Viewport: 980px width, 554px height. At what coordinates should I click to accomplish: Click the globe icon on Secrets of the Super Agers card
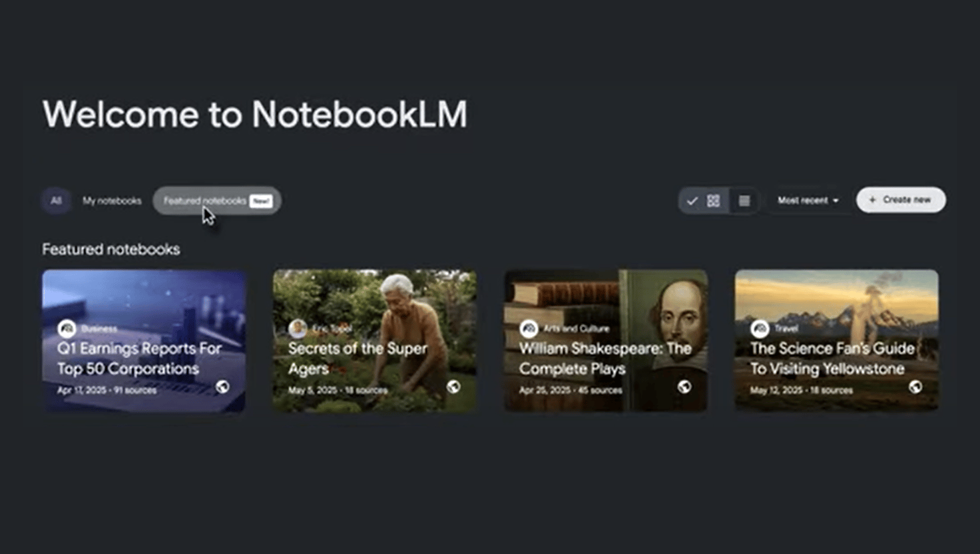coord(453,387)
